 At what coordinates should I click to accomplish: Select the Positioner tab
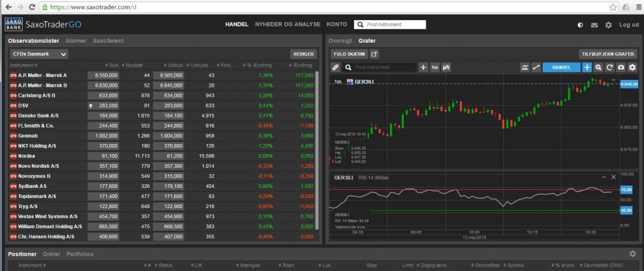22,254
